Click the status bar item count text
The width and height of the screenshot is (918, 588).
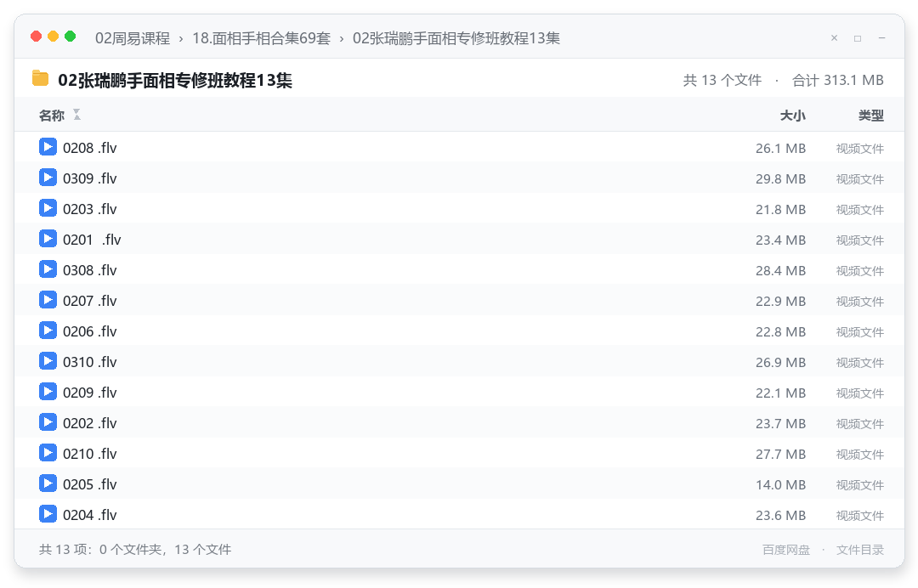[x=135, y=550]
